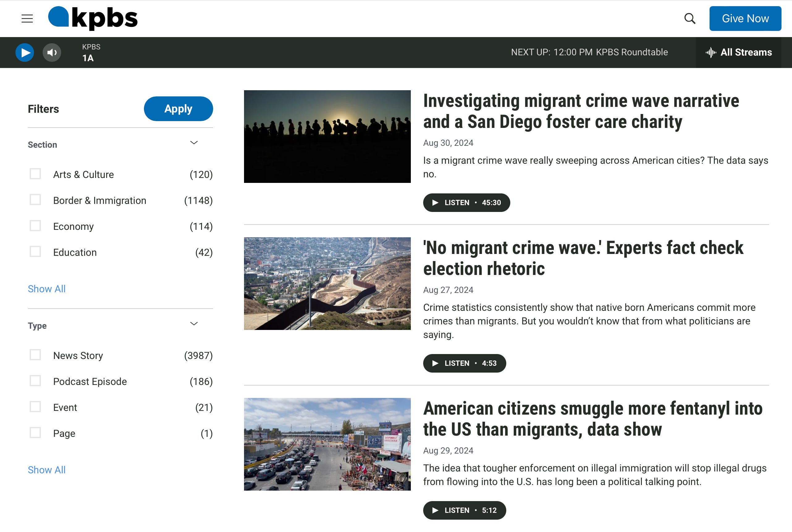
Task: Listen to the 5:12 fentanyl story audio
Action: [465, 510]
